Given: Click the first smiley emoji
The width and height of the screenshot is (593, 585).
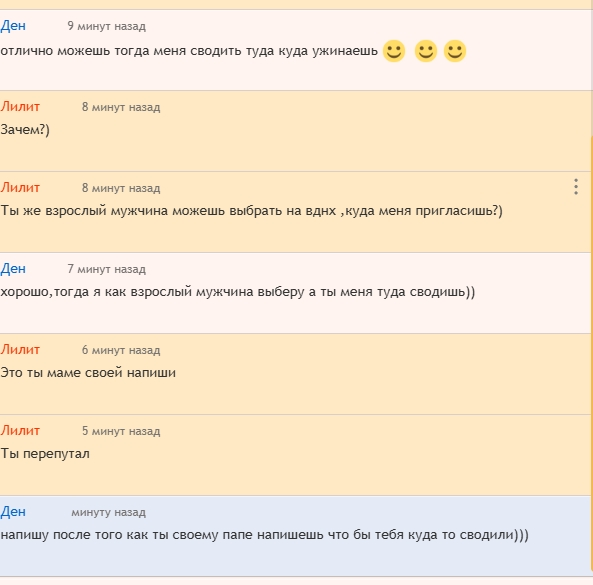Looking at the screenshot, I should tap(394, 51).
